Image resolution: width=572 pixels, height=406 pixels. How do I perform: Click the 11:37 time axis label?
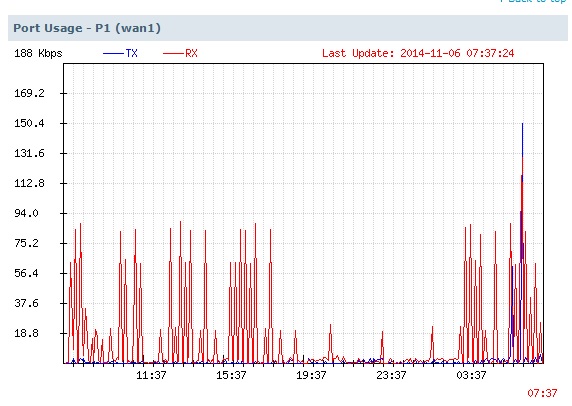(x=151, y=375)
